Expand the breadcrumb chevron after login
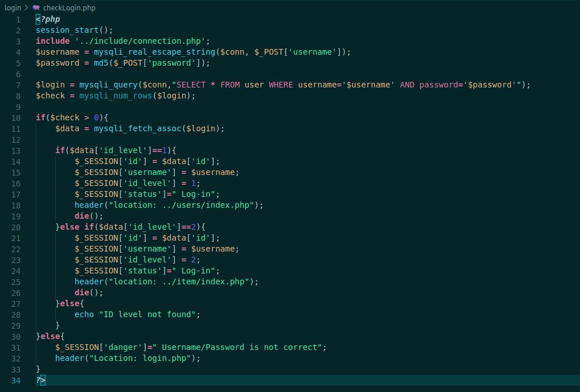The height and width of the screenshot is (392, 580). coord(26,7)
